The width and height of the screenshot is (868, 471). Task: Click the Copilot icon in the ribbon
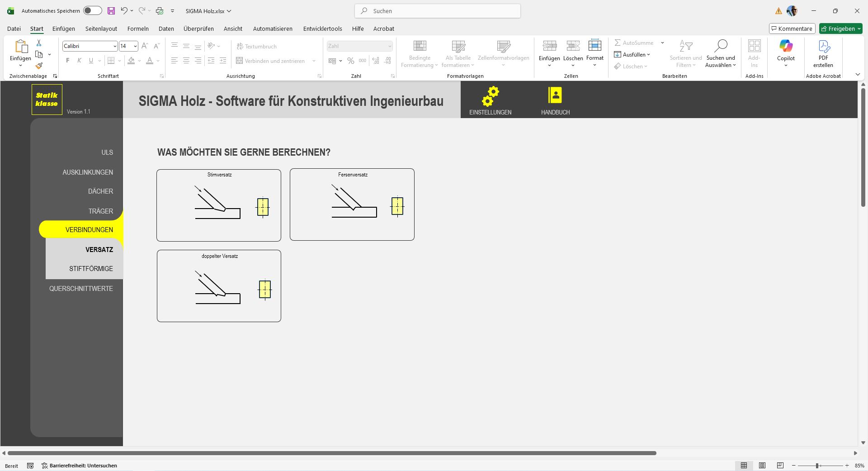[x=786, y=46]
